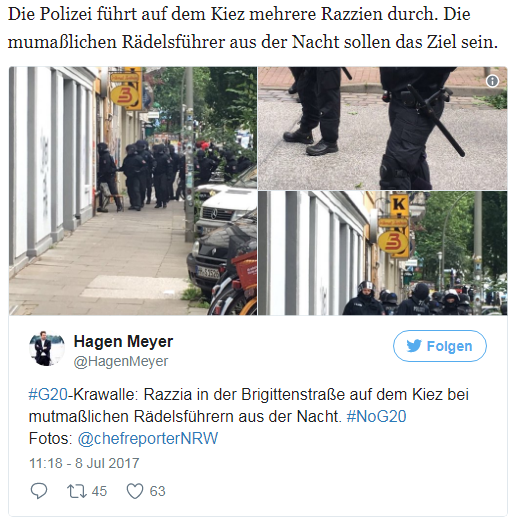
Task: Open the #NoG20 hashtag link
Action: [x=376, y=417]
